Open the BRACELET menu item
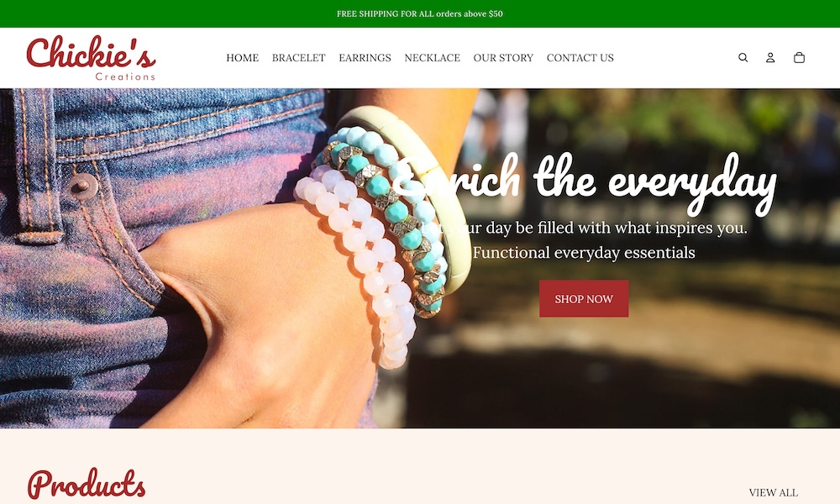 pos(298,58)
